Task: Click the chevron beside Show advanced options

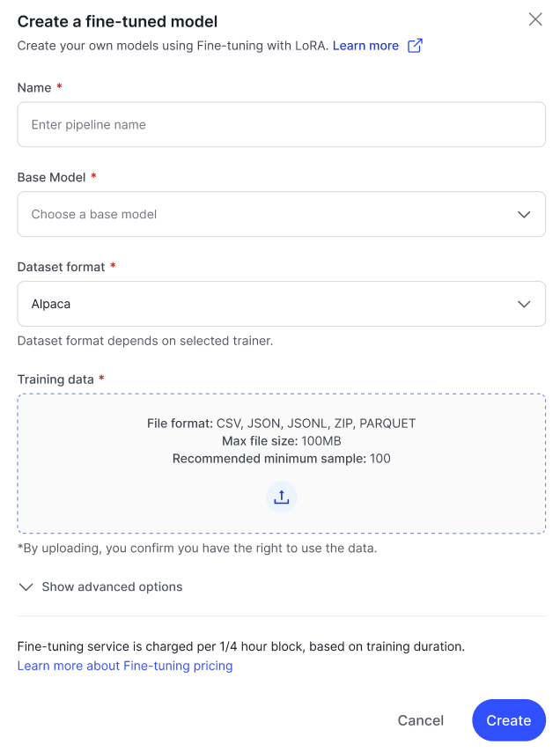Action: (26, 587)
